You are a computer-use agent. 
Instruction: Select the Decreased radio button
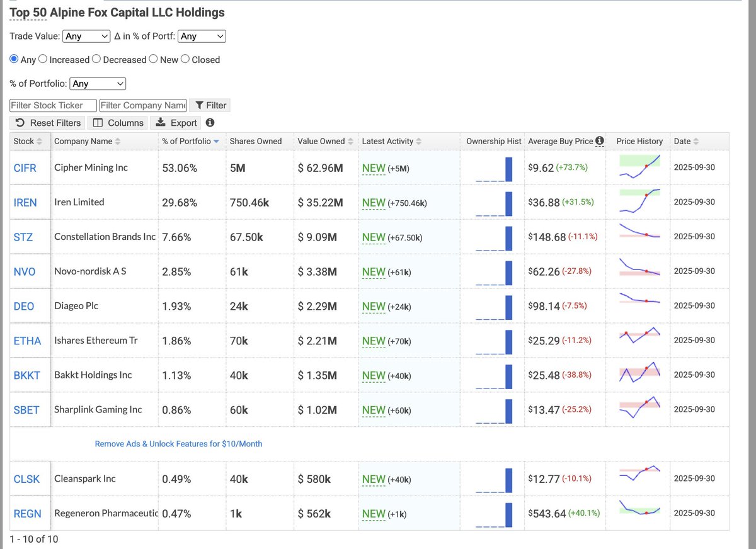[x=96, y=59]
